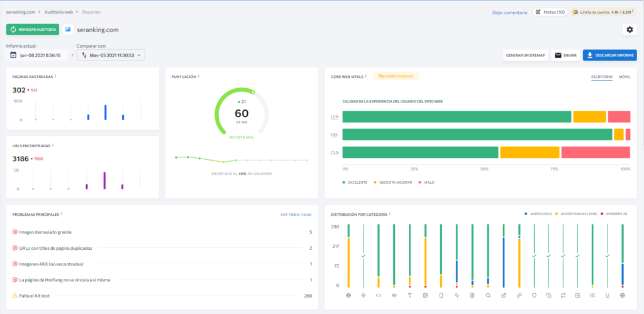This screenshot has width=644, height=314.
Task: Click the lightning bolt category icon
Action: click(363, 295)
